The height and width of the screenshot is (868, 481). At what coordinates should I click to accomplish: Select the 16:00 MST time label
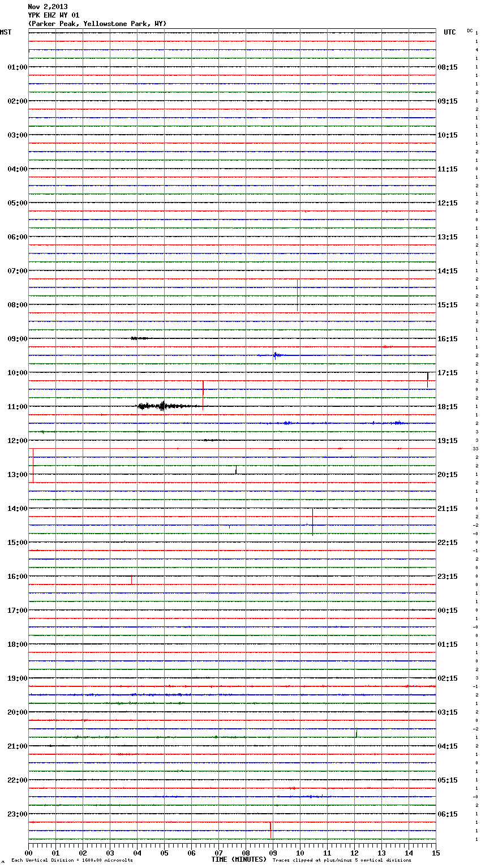pos(18,577)
